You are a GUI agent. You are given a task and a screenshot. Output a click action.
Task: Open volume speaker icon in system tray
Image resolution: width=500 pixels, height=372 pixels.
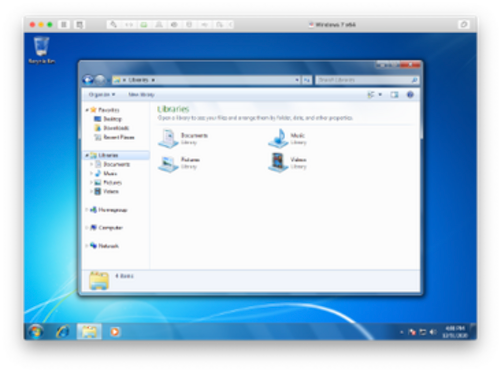(x=433, y=332)
